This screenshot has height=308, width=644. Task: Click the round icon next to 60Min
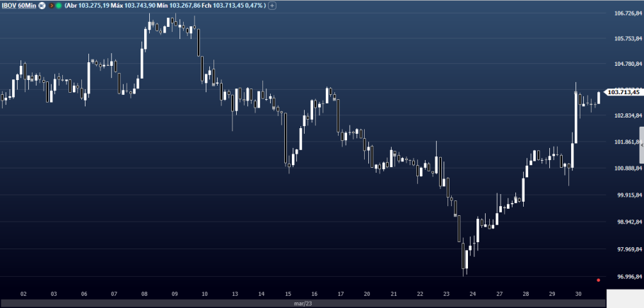(41, 5)
